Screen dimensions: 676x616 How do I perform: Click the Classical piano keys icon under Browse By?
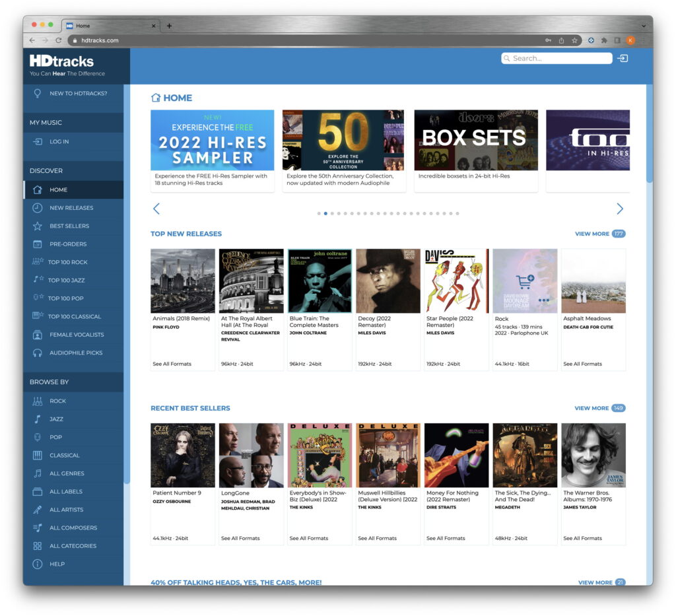pyautogui.click(x=38, y=455)
